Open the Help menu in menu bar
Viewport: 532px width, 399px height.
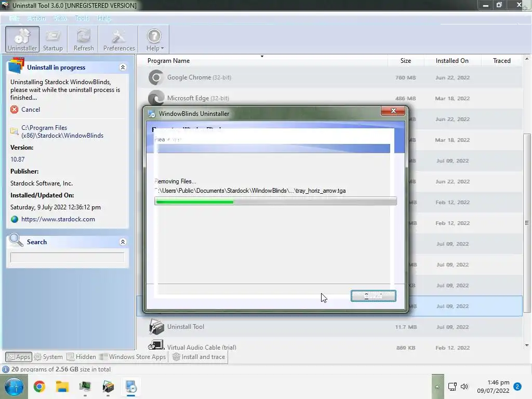tap(104, 18)
